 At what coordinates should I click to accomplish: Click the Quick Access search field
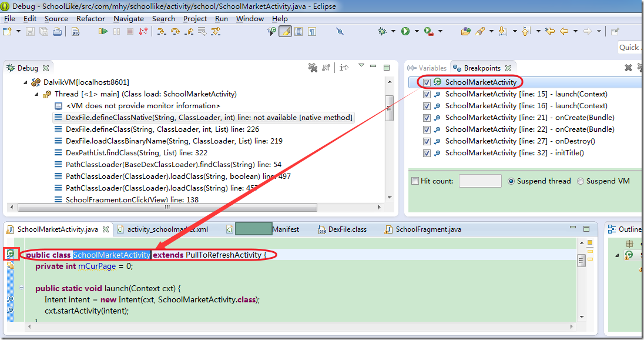[x=630, y=47]
